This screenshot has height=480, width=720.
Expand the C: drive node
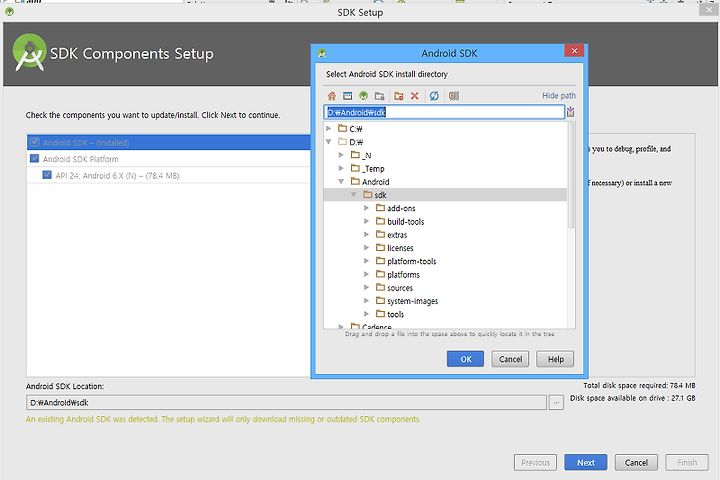[329, 129]
